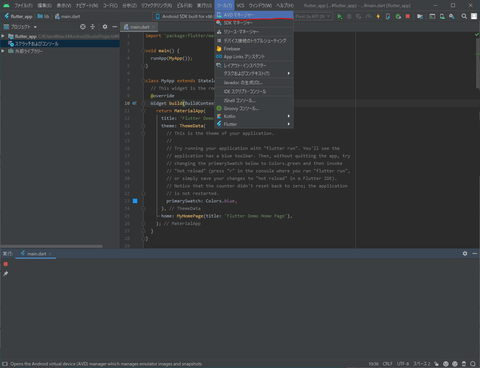Screen dimensions: 480x368
Task: Expand the flutter_app project tree node
Action: click(3, 36)
